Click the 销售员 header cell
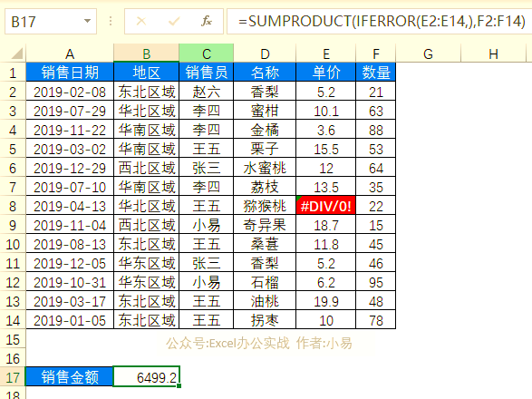 tap(207, 72)
